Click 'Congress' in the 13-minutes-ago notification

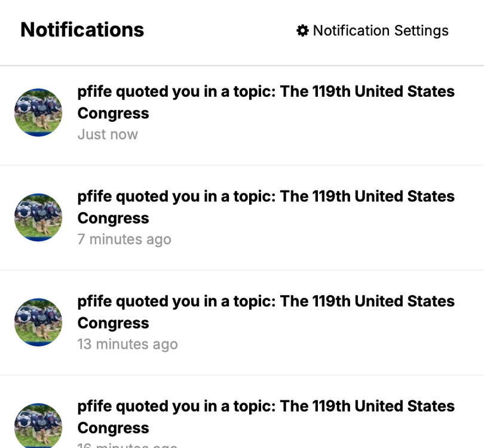pos(114,323)
